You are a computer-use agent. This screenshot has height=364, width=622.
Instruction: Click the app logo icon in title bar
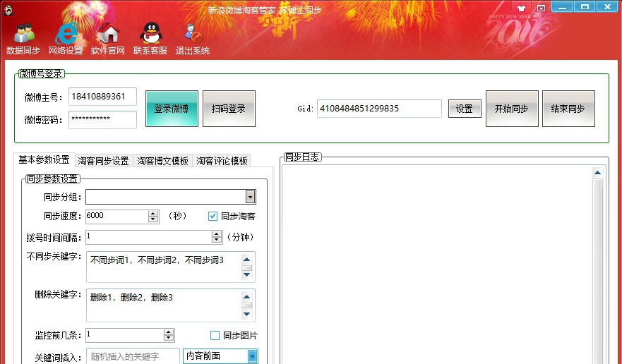coord(8,10)
